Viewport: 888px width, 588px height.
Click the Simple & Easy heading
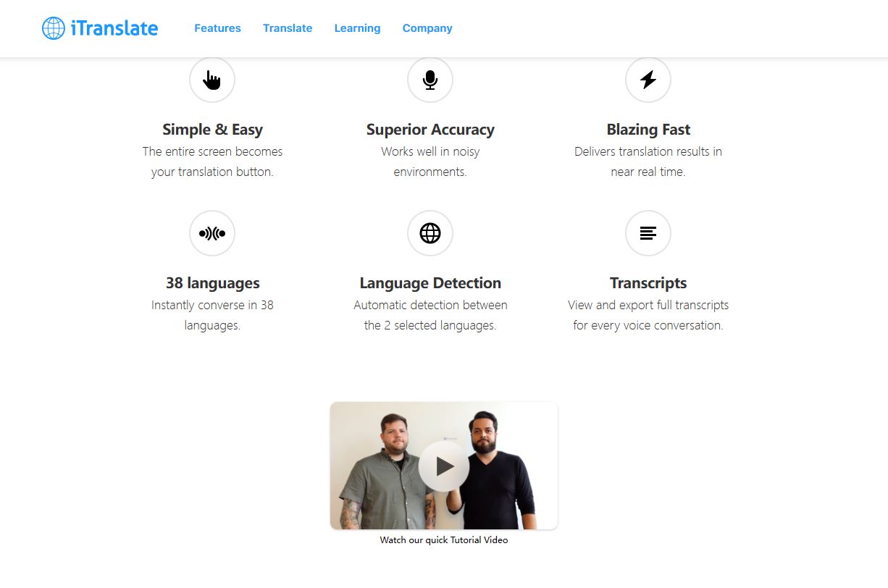[x=212, y=130]
